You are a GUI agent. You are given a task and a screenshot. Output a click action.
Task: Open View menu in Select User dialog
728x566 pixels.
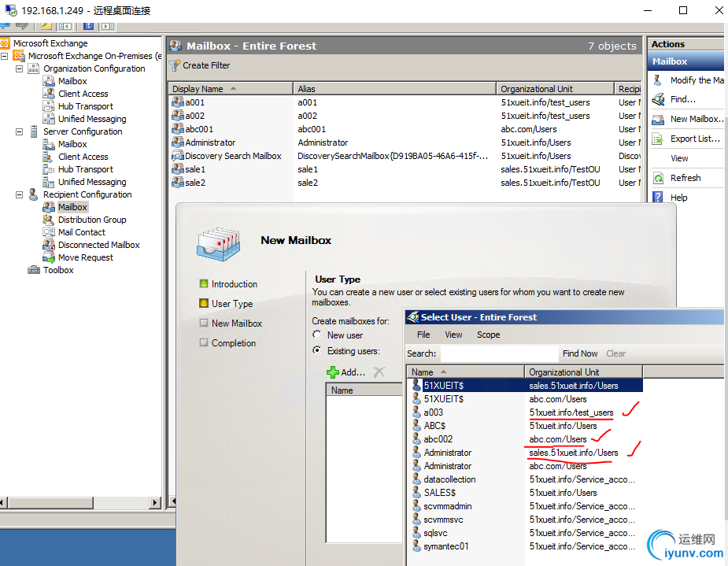pos(453,335)
